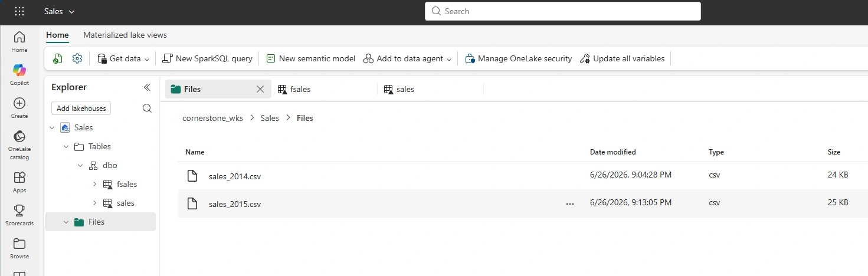Screen dimensions: 868x276
Task: Click the refresh icon in toolbar
Action: (x=57, y=58)
